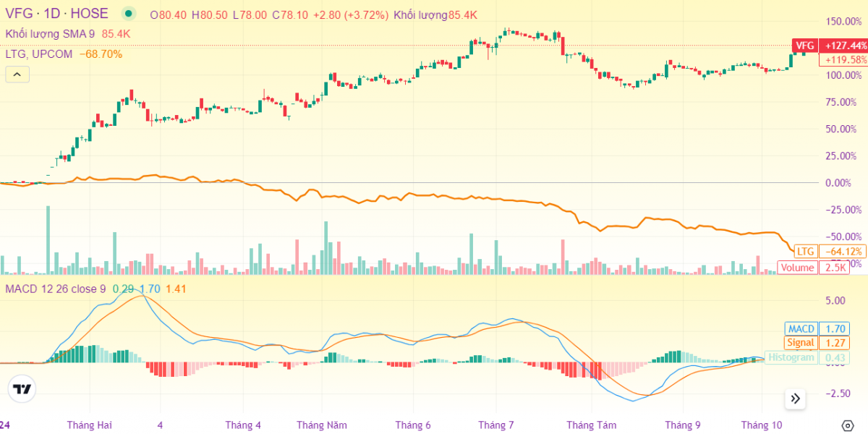Click the high price H80.50
The height and width of the screenshot is (434, 868).
[x=210, y=14]
